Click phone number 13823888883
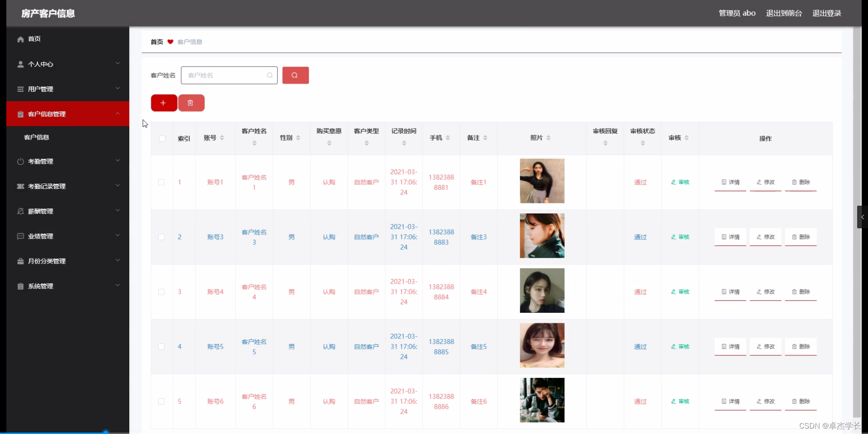Image resolution: width=868 pixels, height=434 pixels. [441, 237]
